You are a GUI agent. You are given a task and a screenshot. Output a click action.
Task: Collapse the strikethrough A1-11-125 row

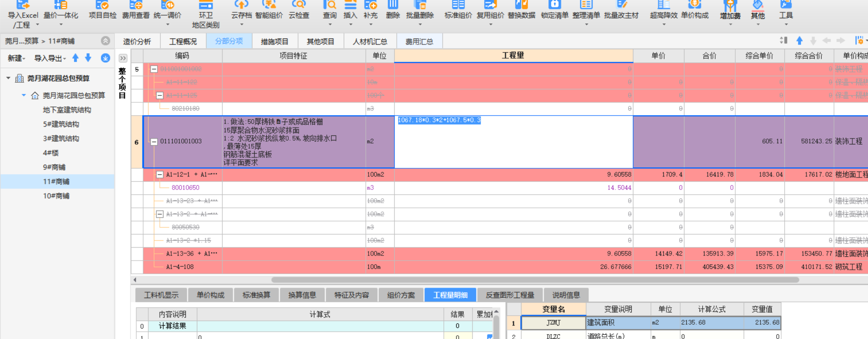[x=160, y=95]
